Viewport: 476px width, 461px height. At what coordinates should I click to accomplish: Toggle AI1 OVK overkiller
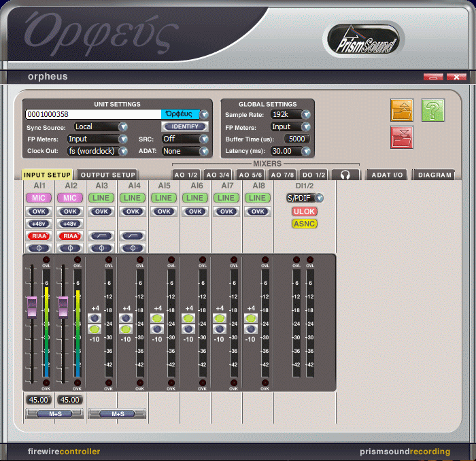39,211
